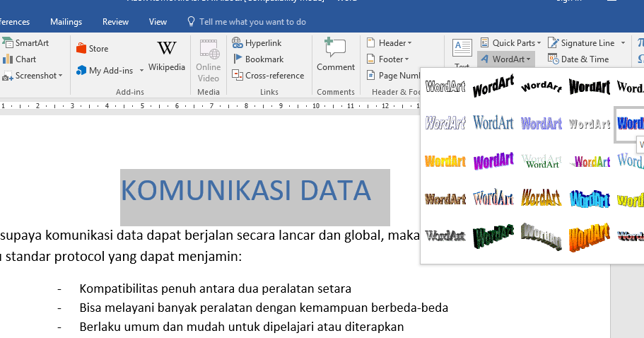The width and height of the screenshot is (644, 338).
Task: Insert a Text Box
Action: (x=462, y=54)
